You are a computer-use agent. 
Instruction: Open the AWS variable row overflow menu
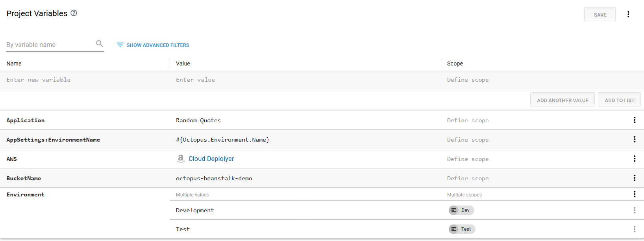[634, 159]
